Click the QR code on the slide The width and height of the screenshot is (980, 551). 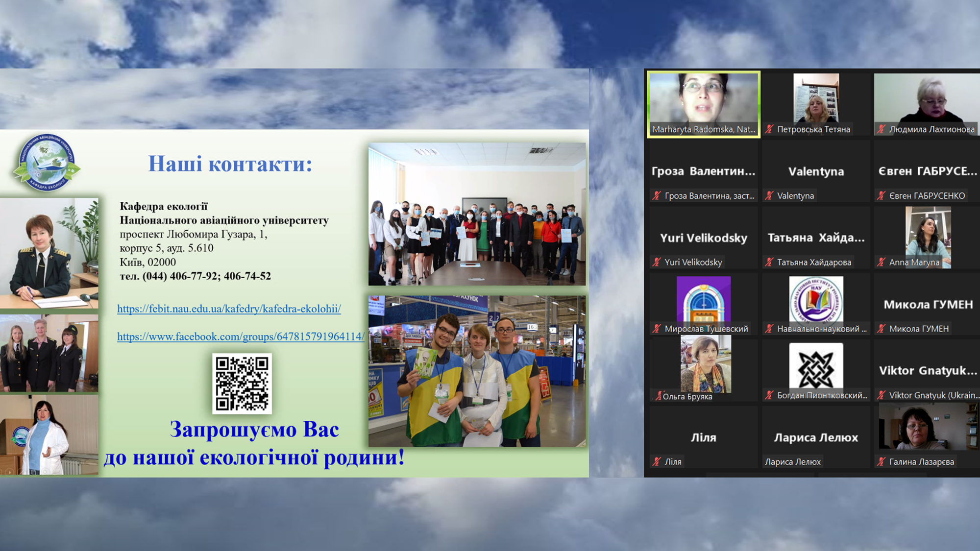(x=242, y=383)
